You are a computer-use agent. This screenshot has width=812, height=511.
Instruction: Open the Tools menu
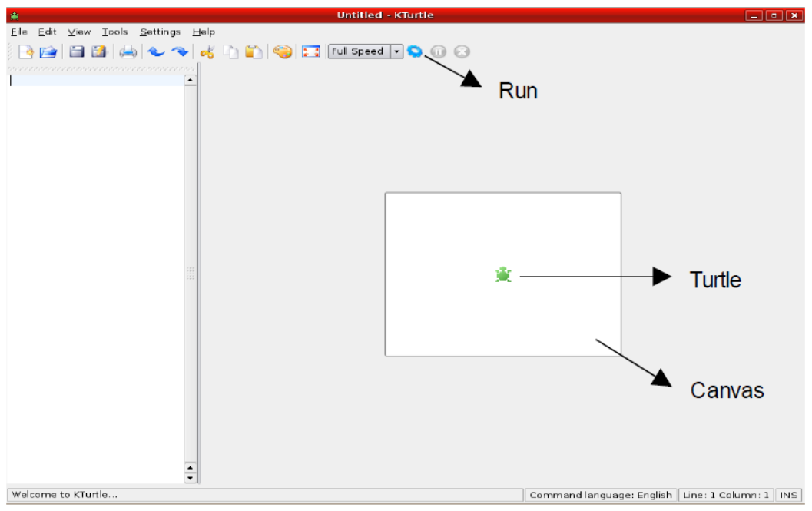pos(114,32)
